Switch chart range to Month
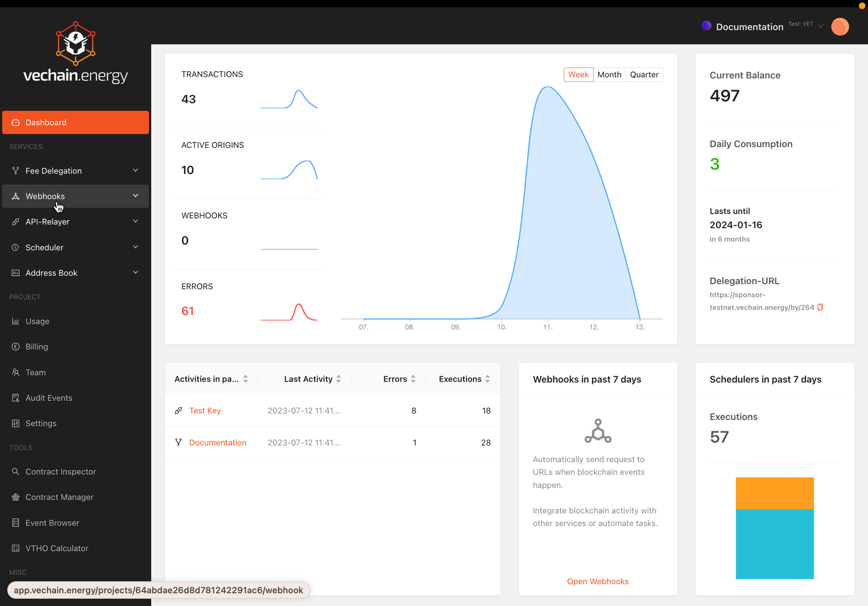 pos(609,75)
